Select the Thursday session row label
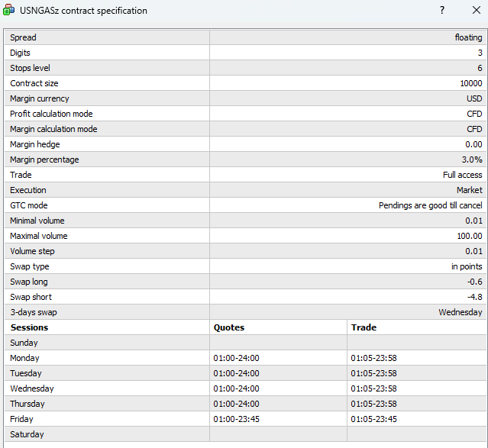The image size is (488, 448). pos(27,404)
